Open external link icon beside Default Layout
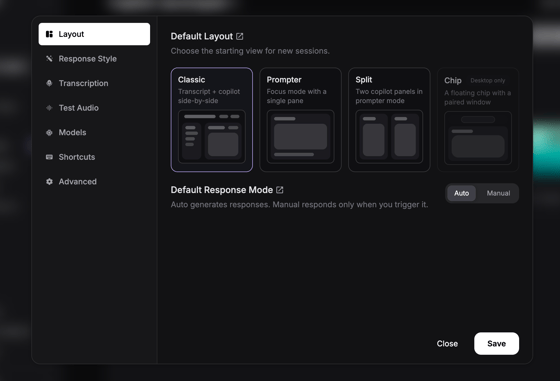This screenshot has width=560, height=381. 240,36
